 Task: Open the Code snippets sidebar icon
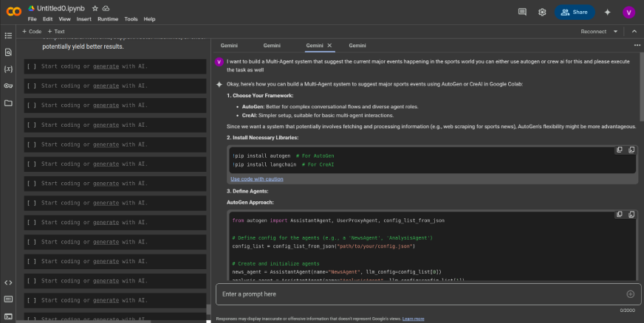tap(8, 282)
